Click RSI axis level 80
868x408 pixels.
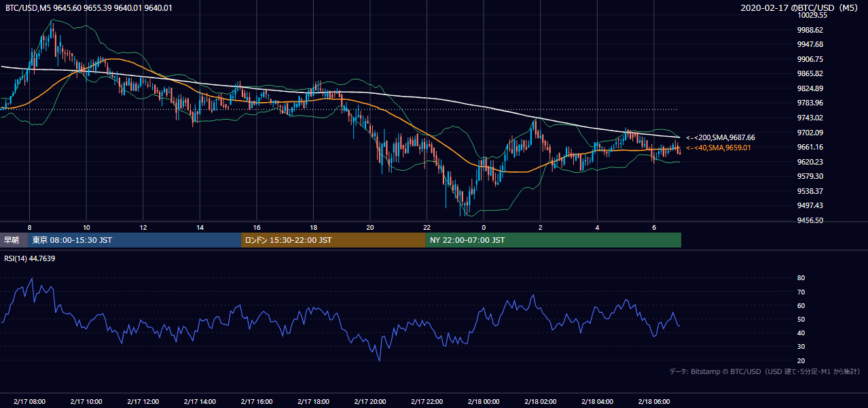click(801, 278)
